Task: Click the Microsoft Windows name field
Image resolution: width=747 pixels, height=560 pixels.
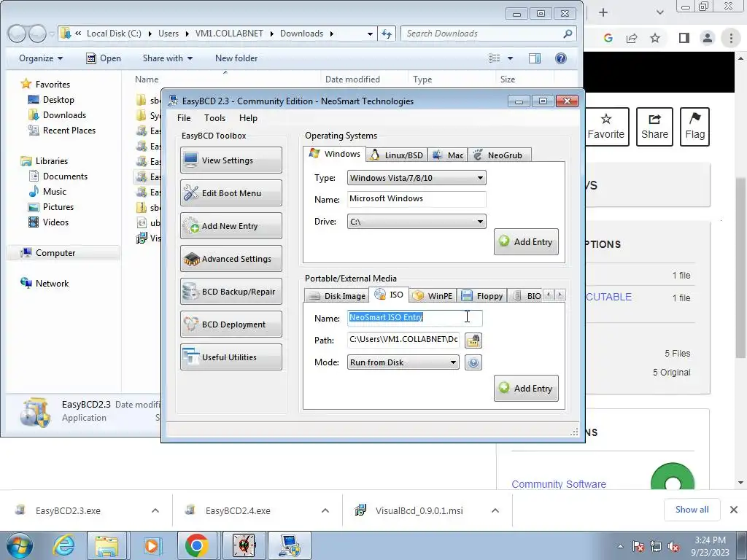Action: 417,199
